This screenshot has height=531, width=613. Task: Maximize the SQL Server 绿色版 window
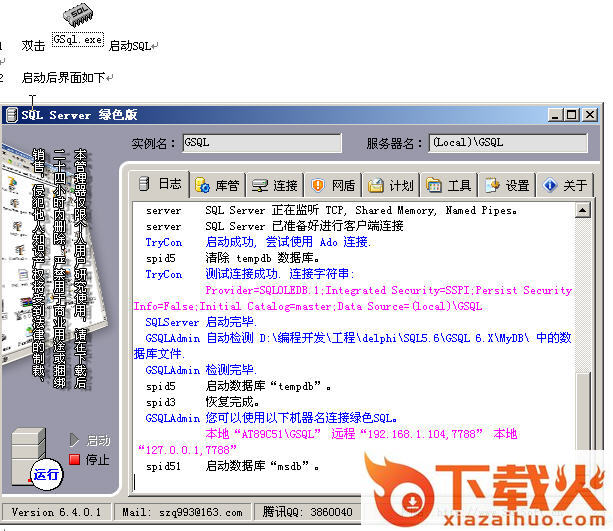coord(572,115)
